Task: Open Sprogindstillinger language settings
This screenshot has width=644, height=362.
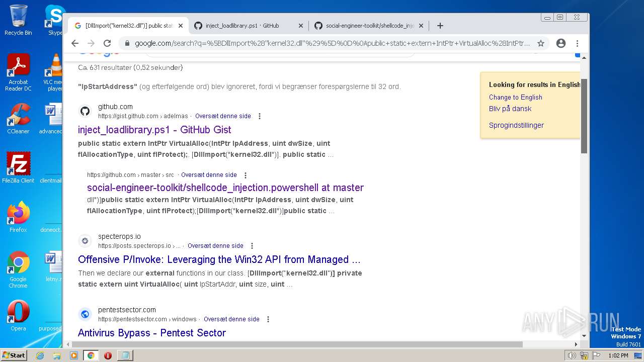Action: click(516, 125)
